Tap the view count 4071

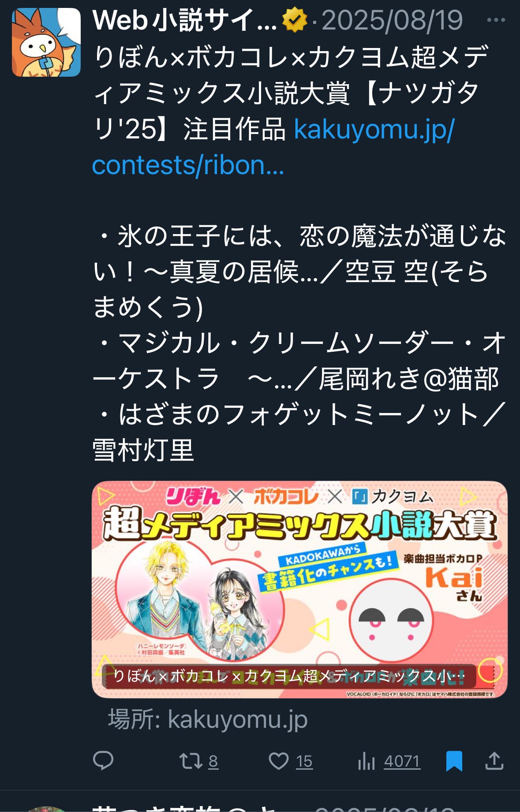[x=402, y=761]
